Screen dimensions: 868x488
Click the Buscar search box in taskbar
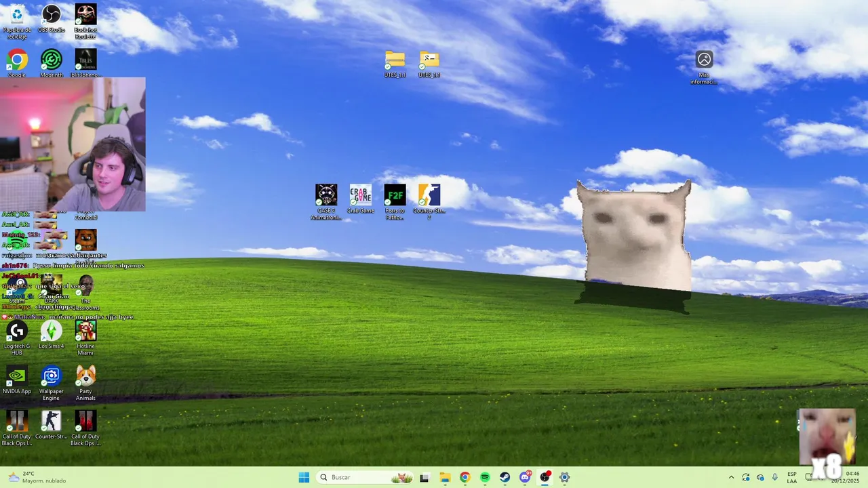pyautogui.click(x=365, y=477)
